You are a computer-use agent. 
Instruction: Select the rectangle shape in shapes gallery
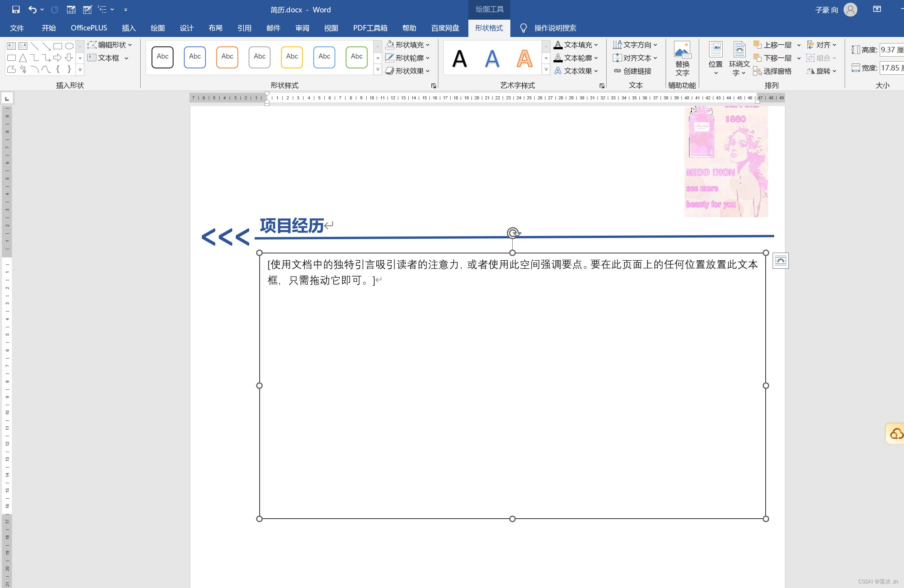tap(58, 46)
